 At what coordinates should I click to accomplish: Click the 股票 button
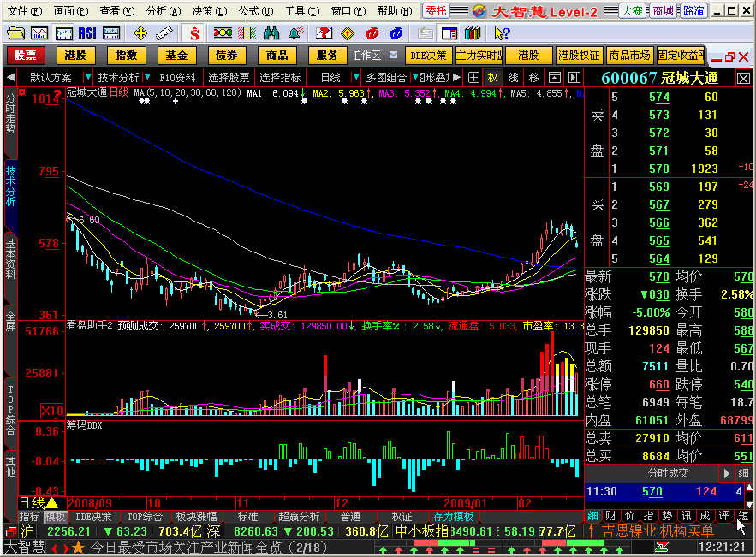(25, 56)
